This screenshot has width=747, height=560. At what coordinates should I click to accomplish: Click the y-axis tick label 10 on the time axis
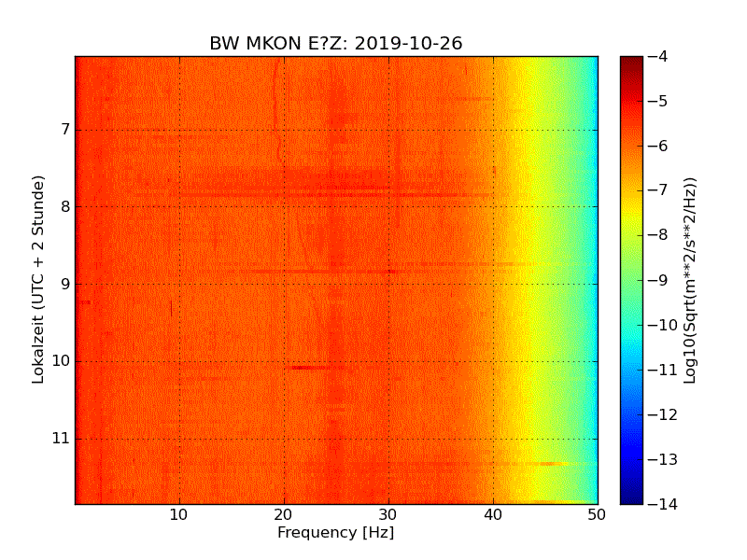(61, 361)
